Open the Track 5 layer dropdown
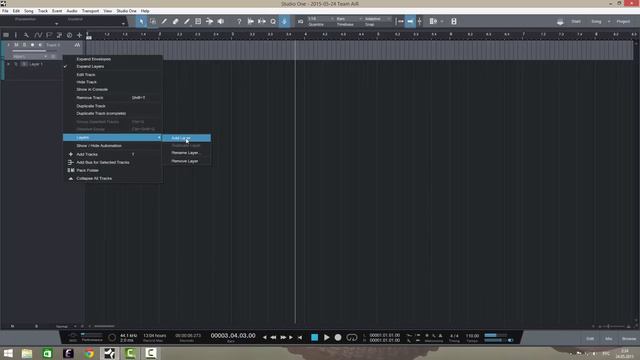This screenshot has width=640, height=360. [x=30, y=56]
